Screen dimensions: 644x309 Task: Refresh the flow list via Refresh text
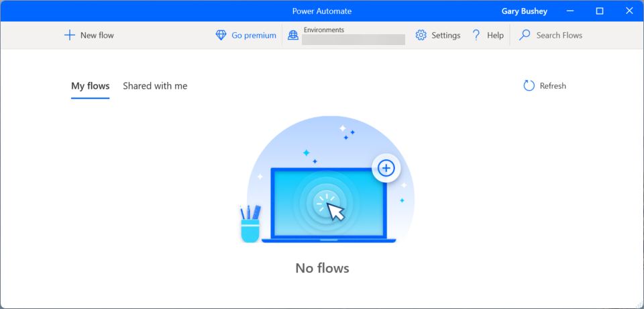click(553, 86)
